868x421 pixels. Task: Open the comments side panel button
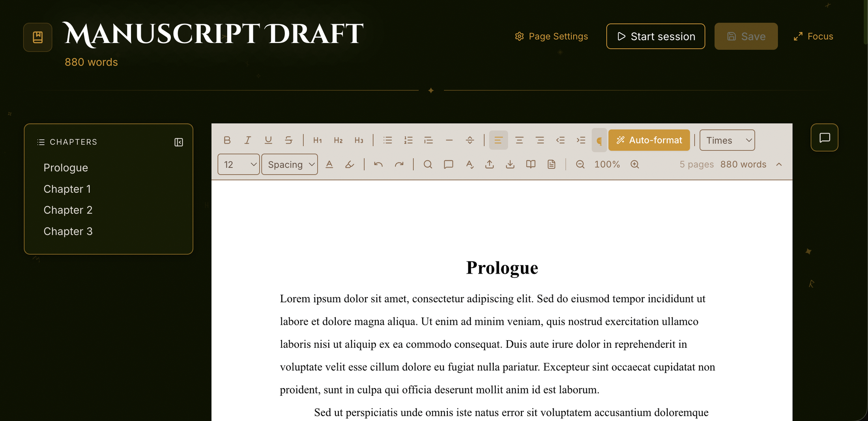(825, 138)
